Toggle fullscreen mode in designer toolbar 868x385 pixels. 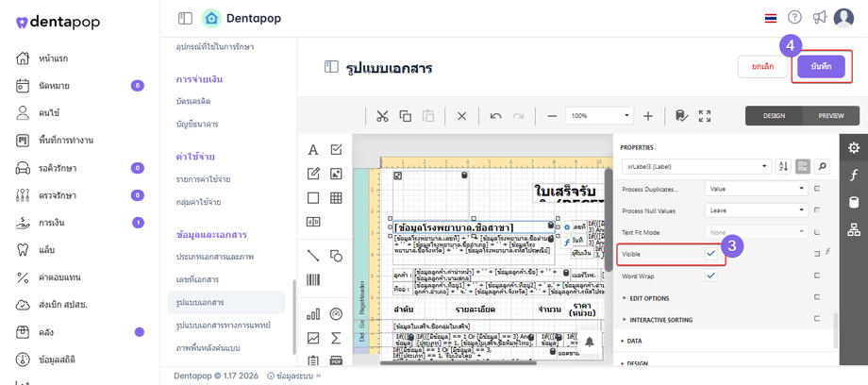[x=705, y=116]
